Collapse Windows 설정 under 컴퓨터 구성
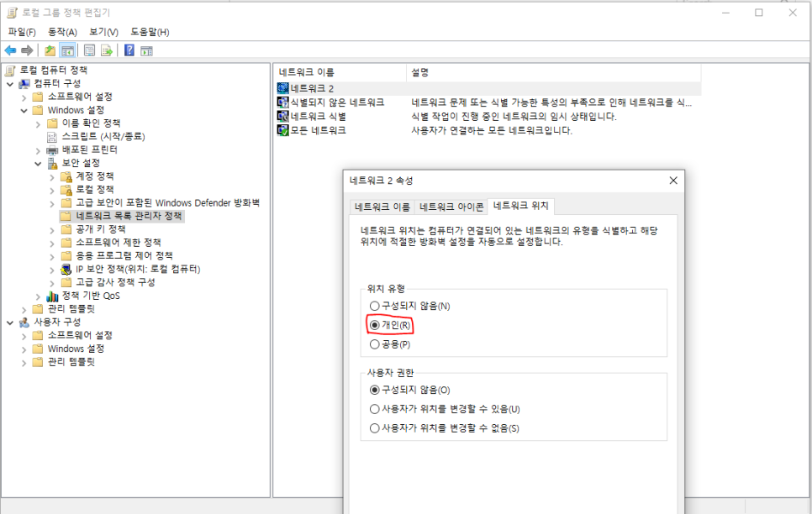Image resolution: width=812 pixels, height=514 pixels. [24, 110]
